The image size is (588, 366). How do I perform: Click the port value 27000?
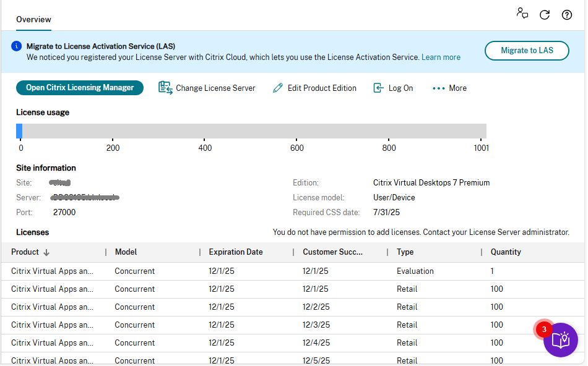point(64,213)
